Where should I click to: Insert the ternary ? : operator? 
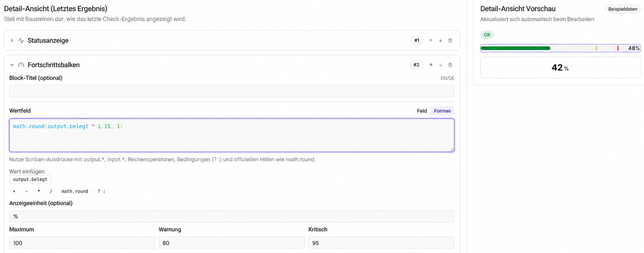tap(101, 191)
